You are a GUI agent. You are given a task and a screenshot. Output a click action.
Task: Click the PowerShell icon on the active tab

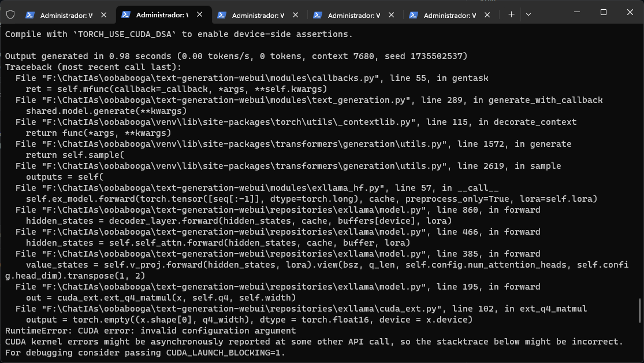click(127, 14)
